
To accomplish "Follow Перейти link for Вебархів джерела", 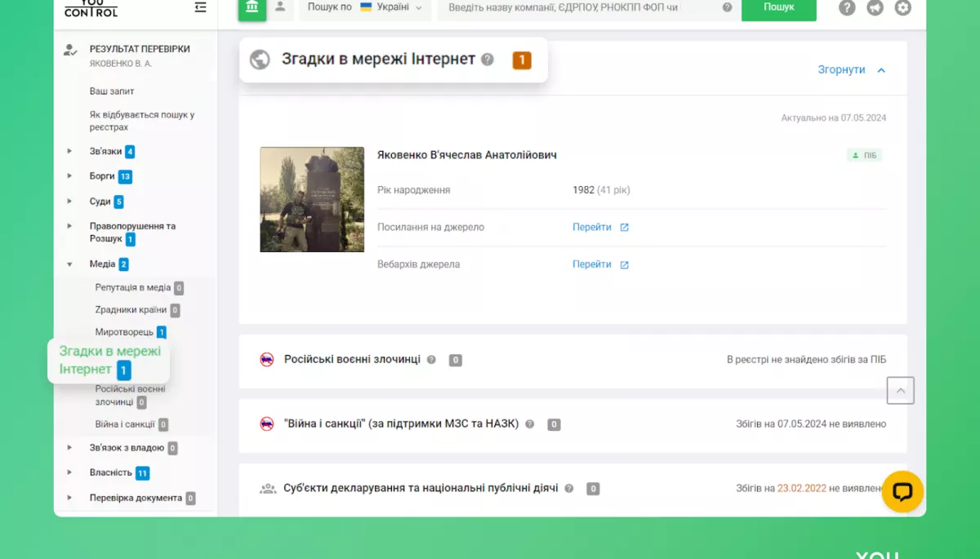I will pyautogui.click(x=592, y=264).
